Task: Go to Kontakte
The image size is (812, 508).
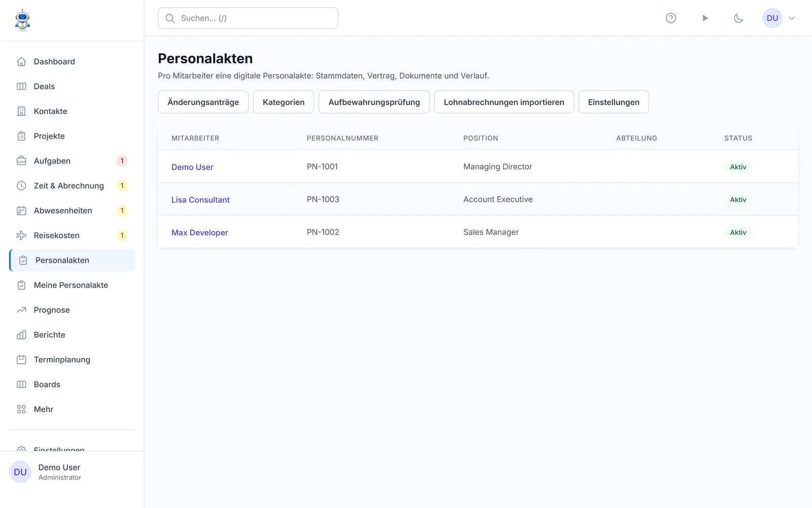Action: click(72, 111)
